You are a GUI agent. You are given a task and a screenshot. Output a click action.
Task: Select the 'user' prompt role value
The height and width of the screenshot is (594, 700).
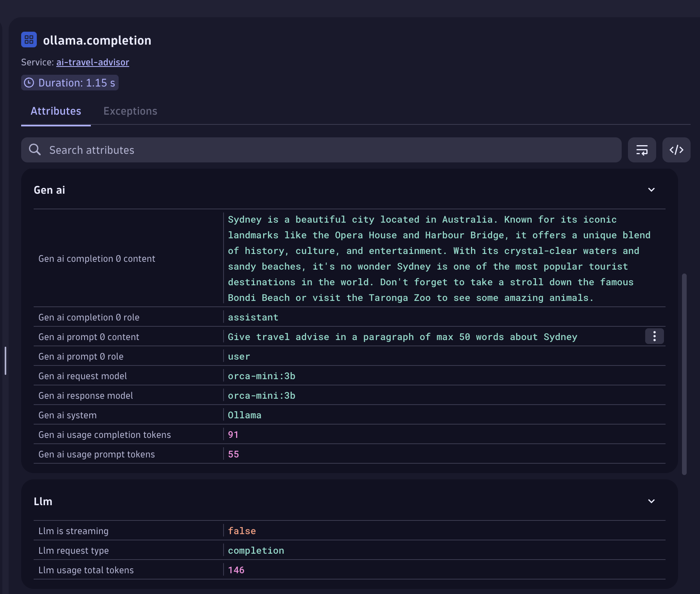[239, 356]
